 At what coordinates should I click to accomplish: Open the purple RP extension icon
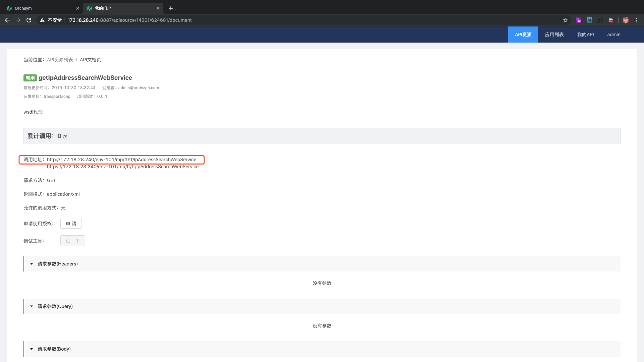pyautogui.click(x=579, y=20)
